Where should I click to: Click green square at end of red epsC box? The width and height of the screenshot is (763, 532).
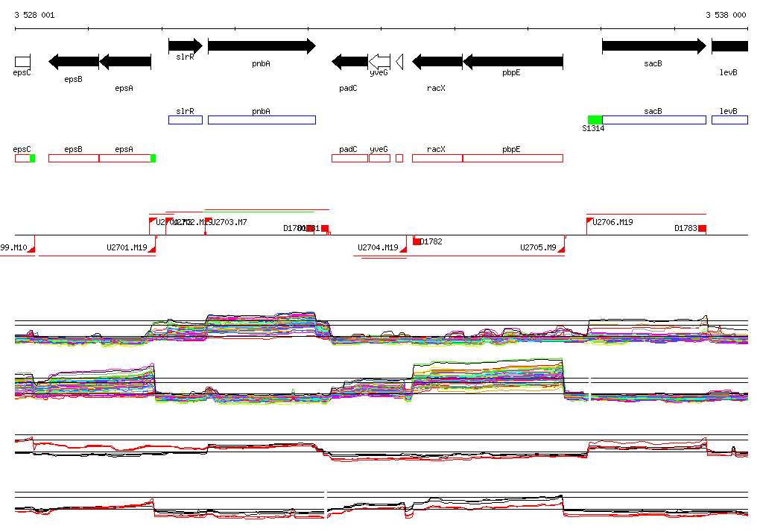point(33,158)
